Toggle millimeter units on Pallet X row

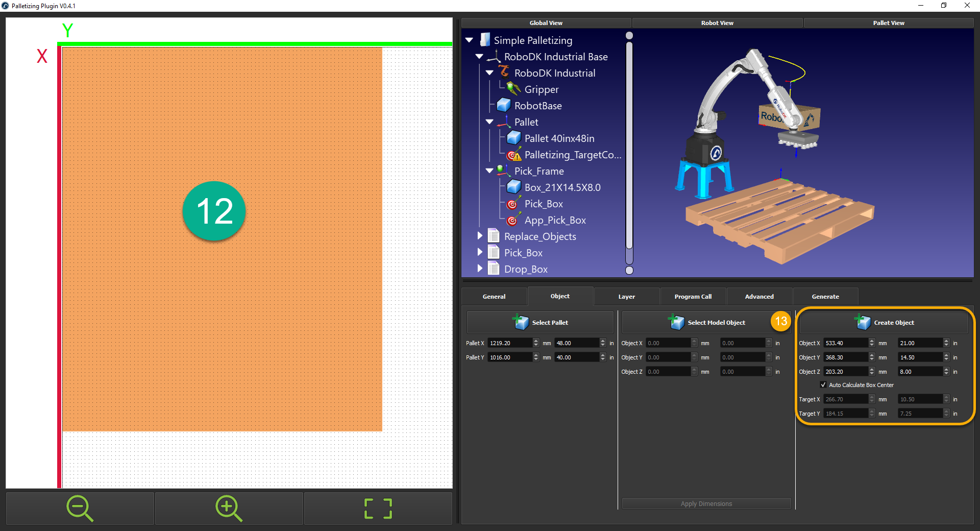pos(546,343)
